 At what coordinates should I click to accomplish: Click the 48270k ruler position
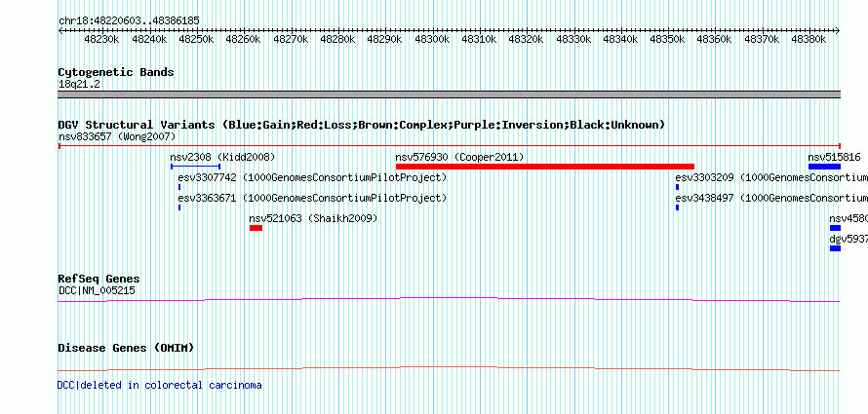click(x=291, y=40)
